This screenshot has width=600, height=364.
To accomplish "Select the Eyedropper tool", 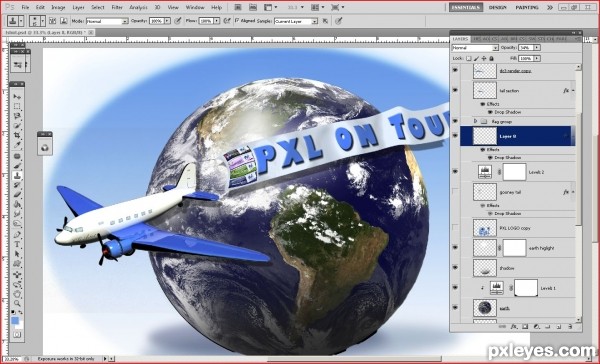I will click(17, 145).
